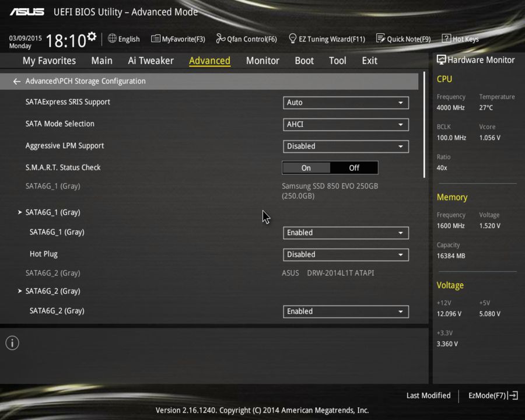Open the Aggressive LPM Support dropdown

coord(345,146)
